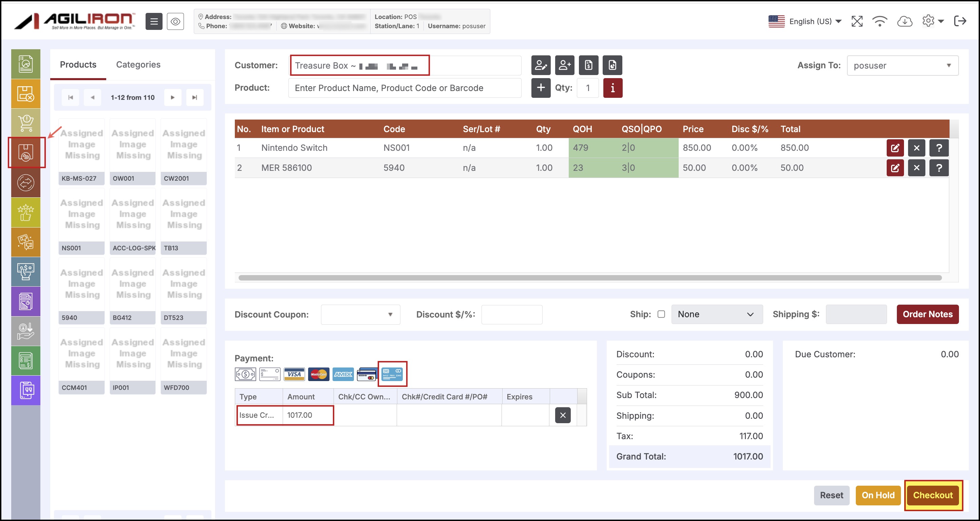
Task: Click the customer invoice document icon
Action: 588,65
